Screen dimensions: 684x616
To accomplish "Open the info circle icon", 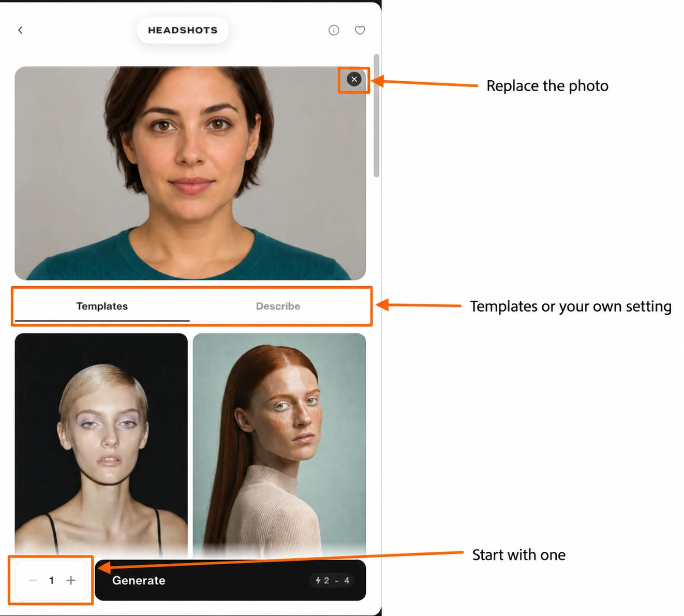I will (x=334, y=30).
